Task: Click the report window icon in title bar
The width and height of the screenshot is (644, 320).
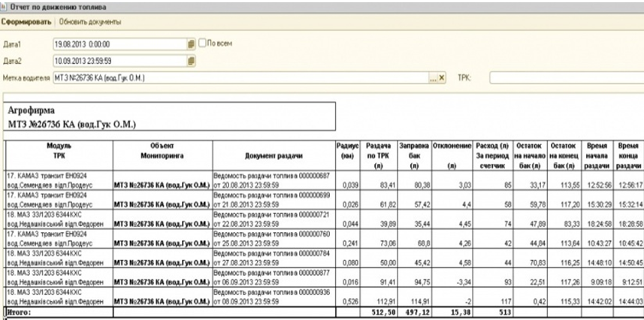Action: [x=5, y=6]
